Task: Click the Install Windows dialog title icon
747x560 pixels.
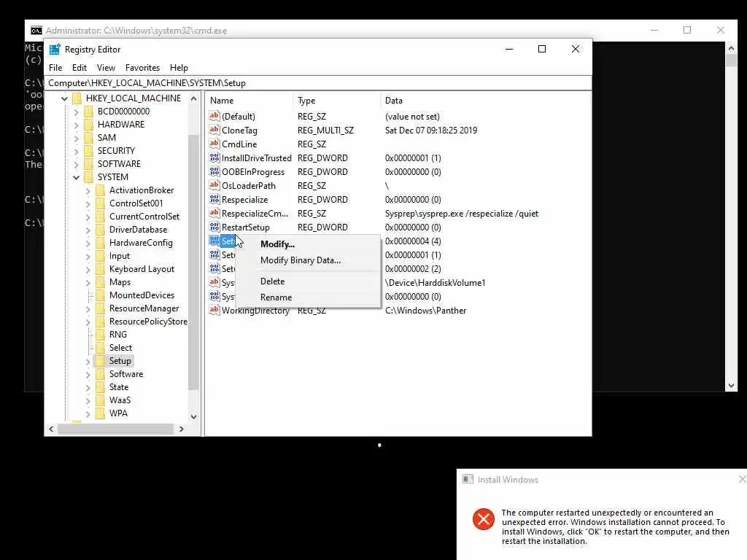Action: point(468,479)
